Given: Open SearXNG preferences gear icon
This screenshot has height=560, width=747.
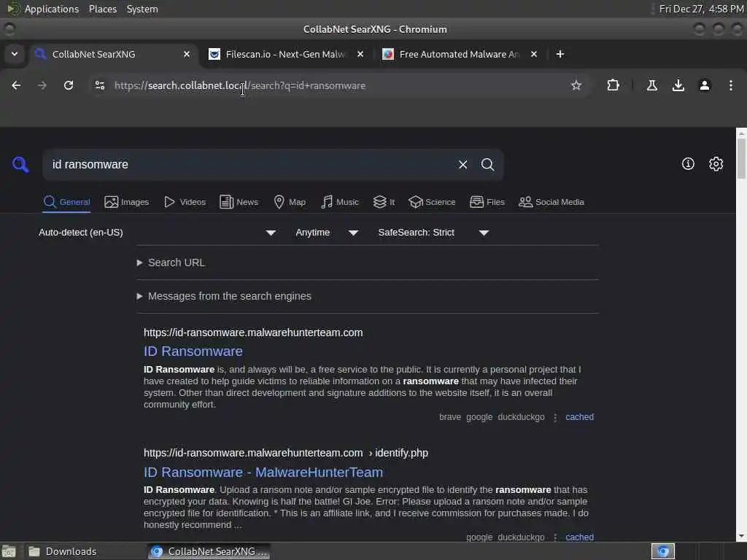Looking at the screenshot, I should (x=716, y=164).
